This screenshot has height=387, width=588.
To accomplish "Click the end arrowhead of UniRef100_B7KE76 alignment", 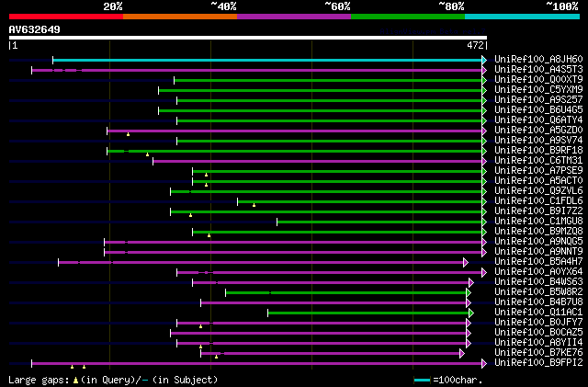I will 462,353.
